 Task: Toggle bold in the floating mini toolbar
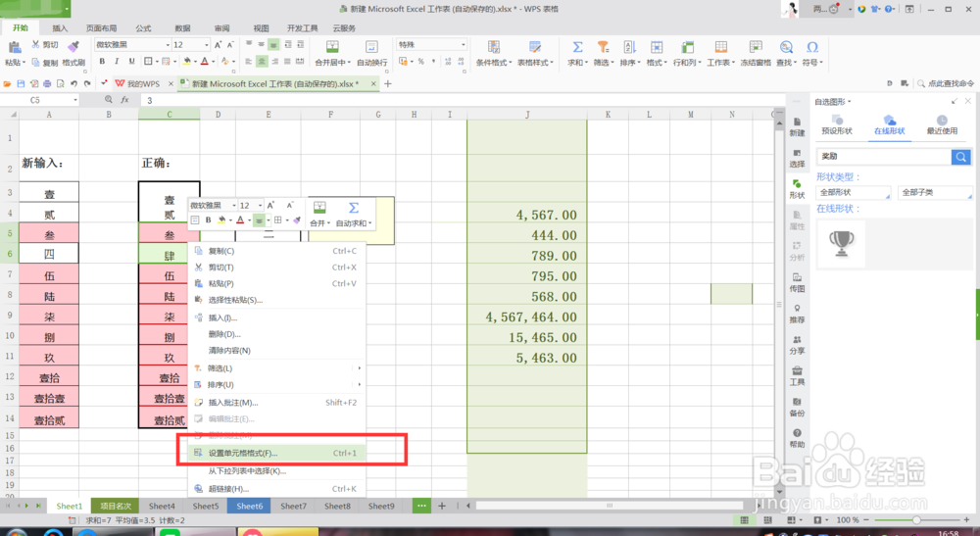208,219
